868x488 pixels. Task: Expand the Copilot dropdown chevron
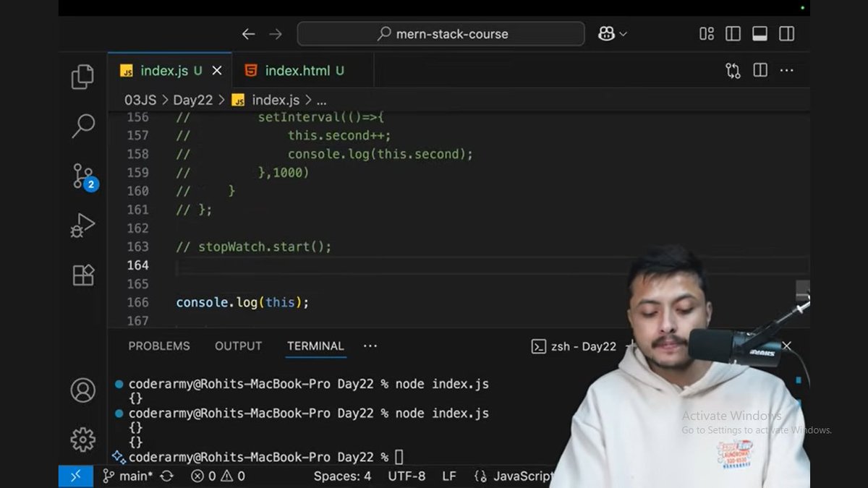624,34
